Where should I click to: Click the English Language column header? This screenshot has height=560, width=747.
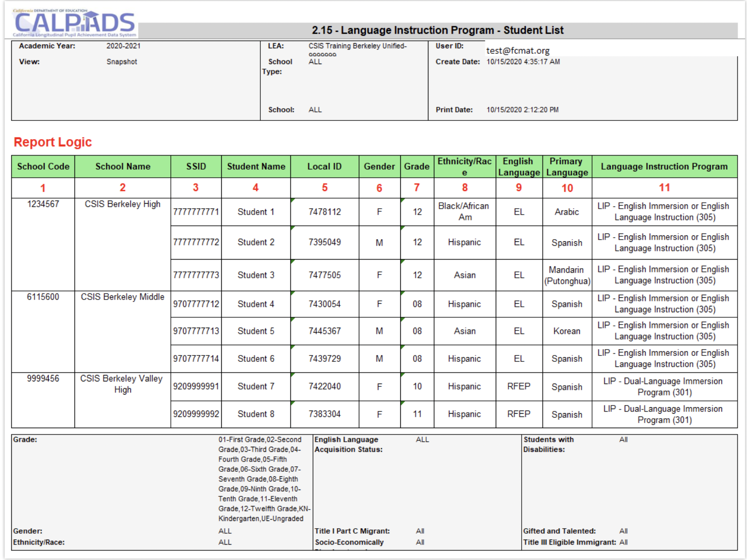(519, 166)
